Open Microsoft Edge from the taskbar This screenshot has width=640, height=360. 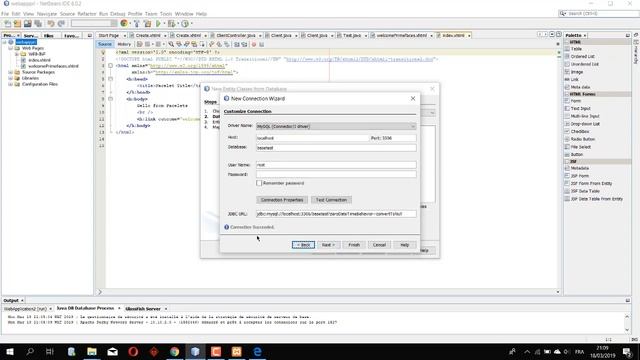pos(257,351)
